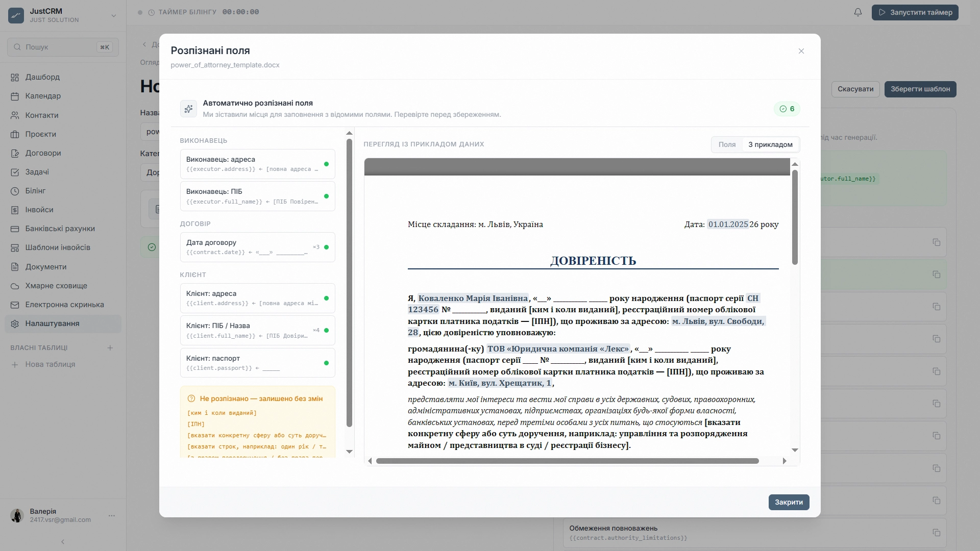Click the sparkle icon for auto-recognized fields
980x551 pixels.
coord(188,109)
